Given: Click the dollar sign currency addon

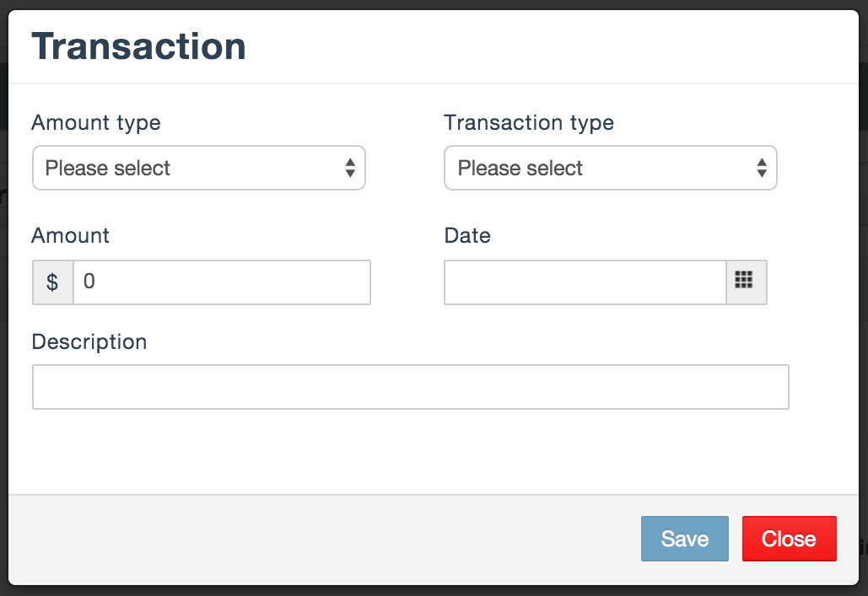Looking at the screenshot, I should (x=52, y=282).
